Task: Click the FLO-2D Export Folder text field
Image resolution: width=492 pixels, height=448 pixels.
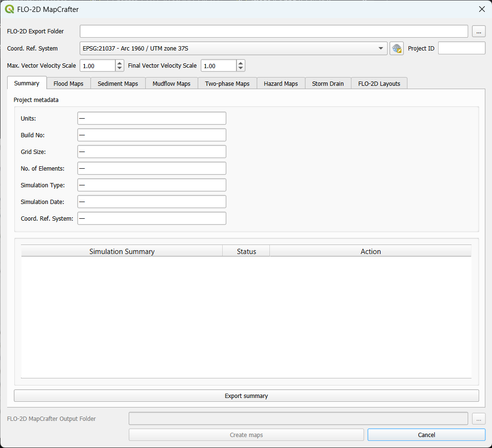Action: pos(274,31)
